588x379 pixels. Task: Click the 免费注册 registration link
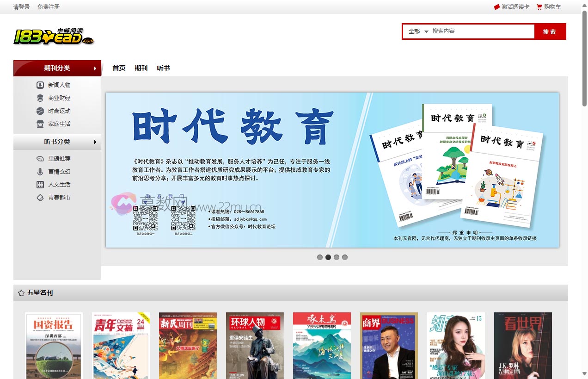48,7
